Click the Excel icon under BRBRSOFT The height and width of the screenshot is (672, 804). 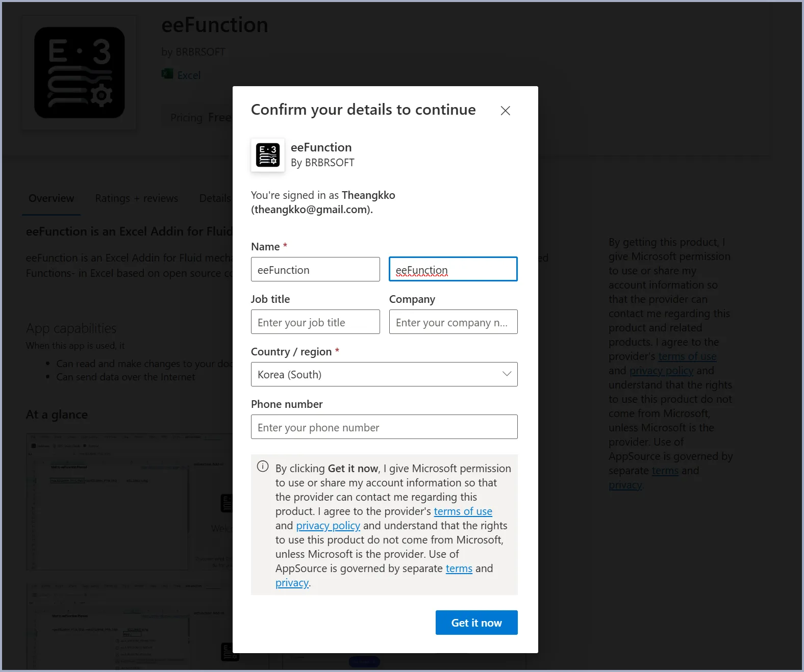tap(167, 74)
